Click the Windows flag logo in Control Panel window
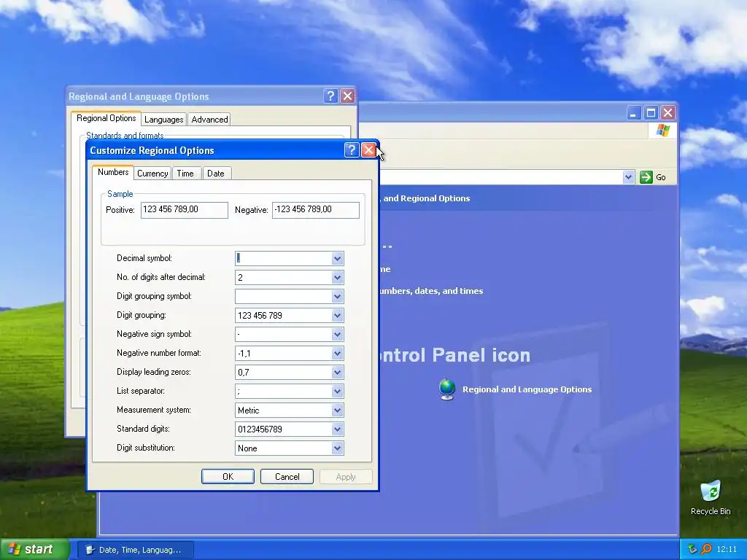 tap(662, 130)
